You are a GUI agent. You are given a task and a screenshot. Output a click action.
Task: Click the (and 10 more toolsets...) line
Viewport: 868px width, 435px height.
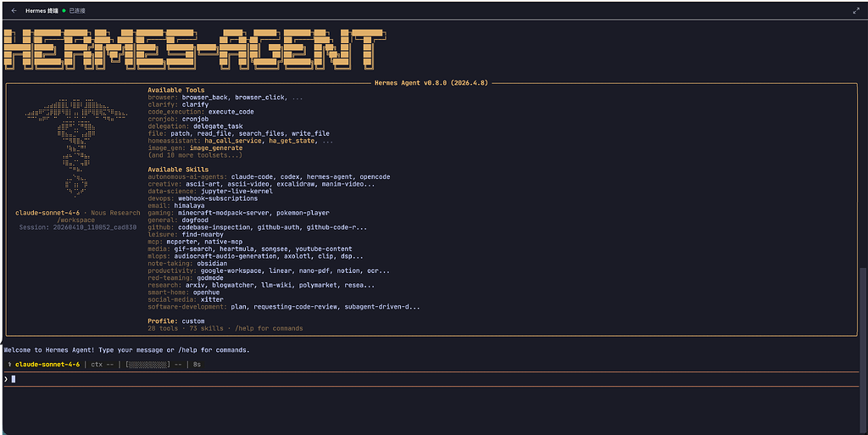195,155
